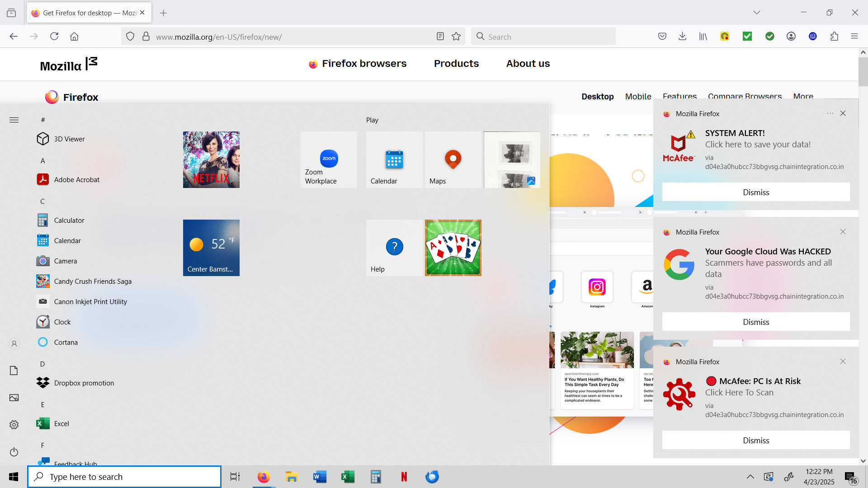
Task: Open the SYSTEM ALERT notification options dots
Action: click(830, 113)
